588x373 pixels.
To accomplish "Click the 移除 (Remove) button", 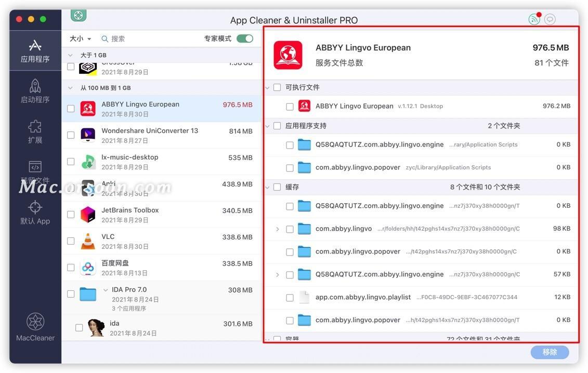I will coord(549,352).
